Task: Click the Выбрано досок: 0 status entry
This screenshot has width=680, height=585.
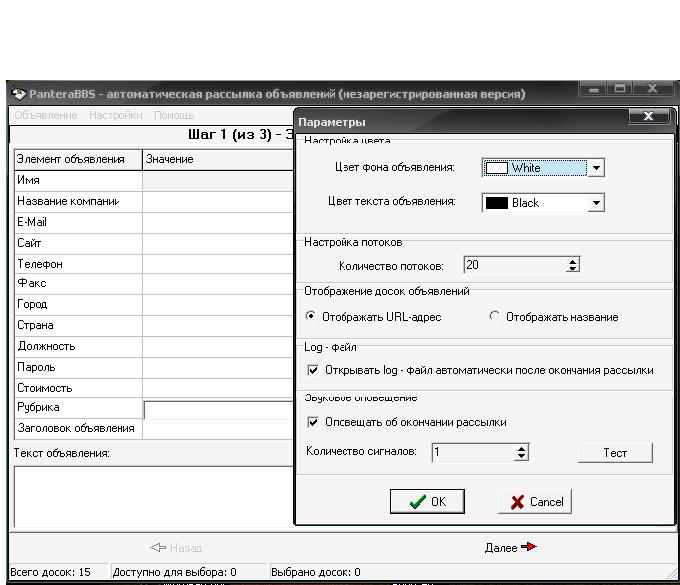Action: [x=316, y=572]
